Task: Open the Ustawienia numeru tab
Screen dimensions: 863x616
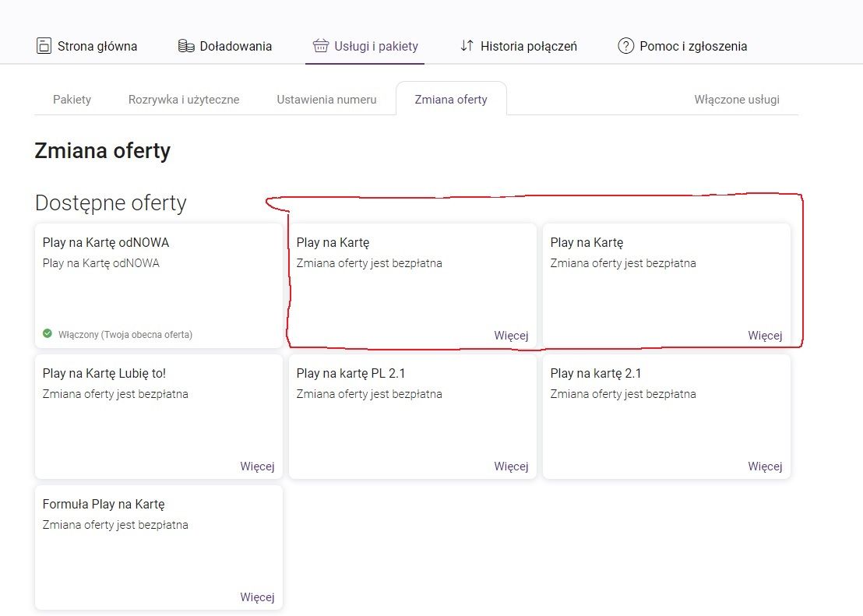Action: 326,100
